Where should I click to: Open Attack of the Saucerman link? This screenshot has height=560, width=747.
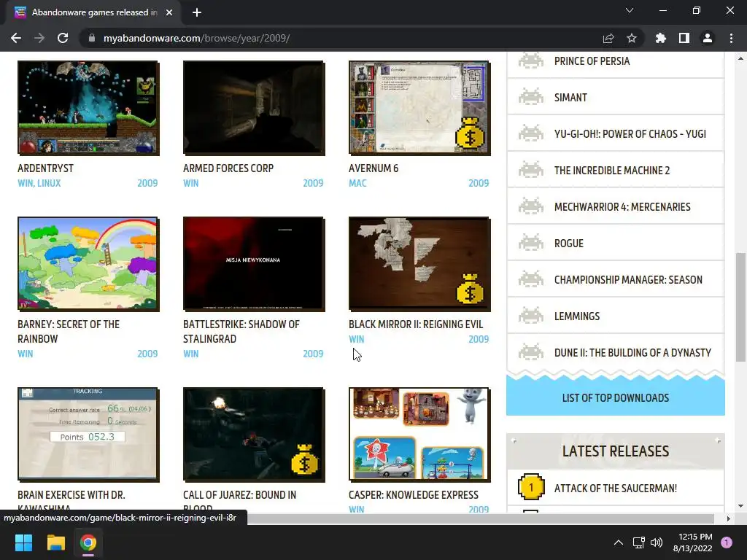[616, 488]
